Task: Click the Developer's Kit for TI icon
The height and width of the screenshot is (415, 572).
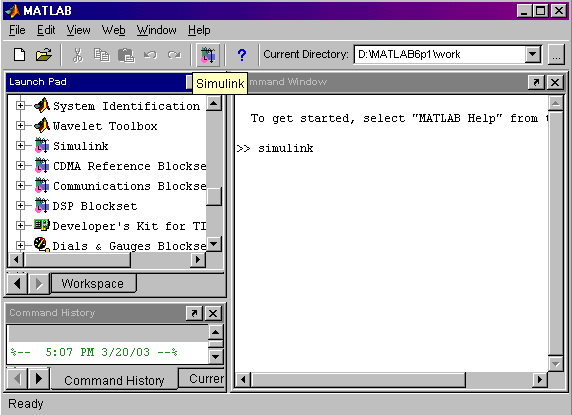Action: coord(42,225)
